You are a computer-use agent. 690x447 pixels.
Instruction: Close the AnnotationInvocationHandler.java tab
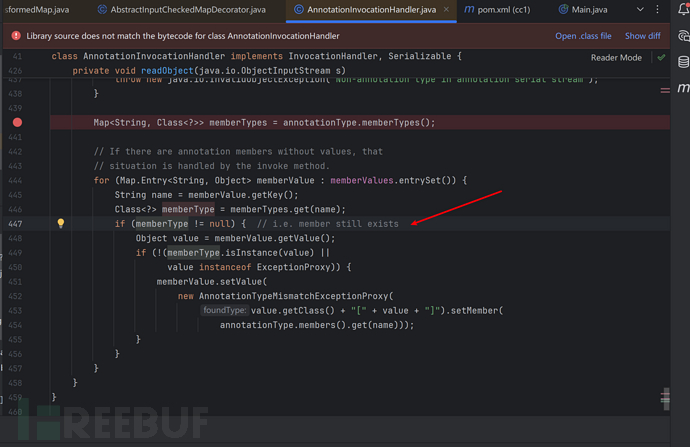(x=446, y=9)
